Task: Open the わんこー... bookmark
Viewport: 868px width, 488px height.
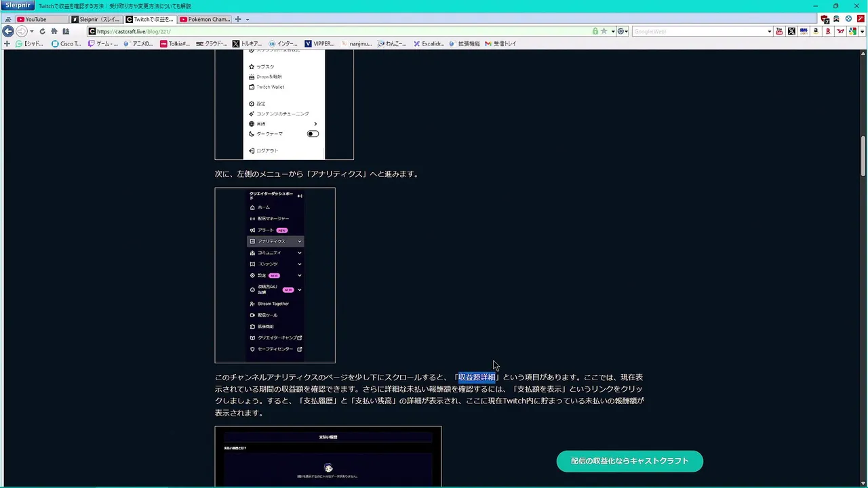Action: pos(393,43)
